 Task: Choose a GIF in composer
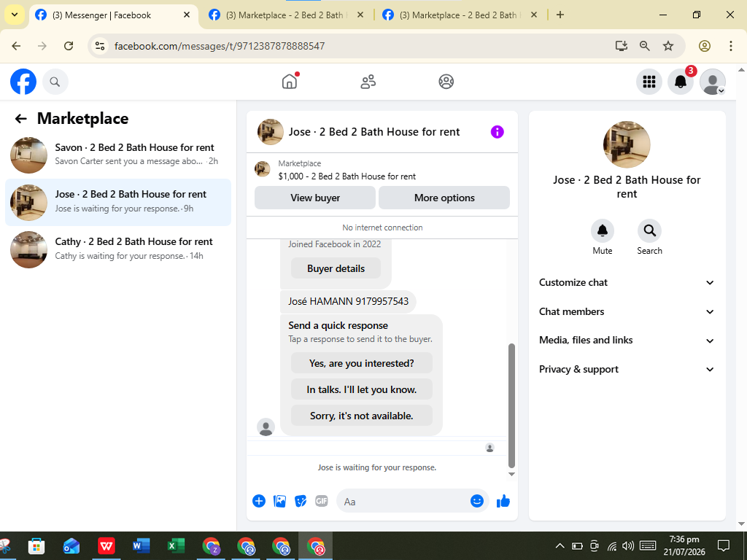[x=322, y=501]
